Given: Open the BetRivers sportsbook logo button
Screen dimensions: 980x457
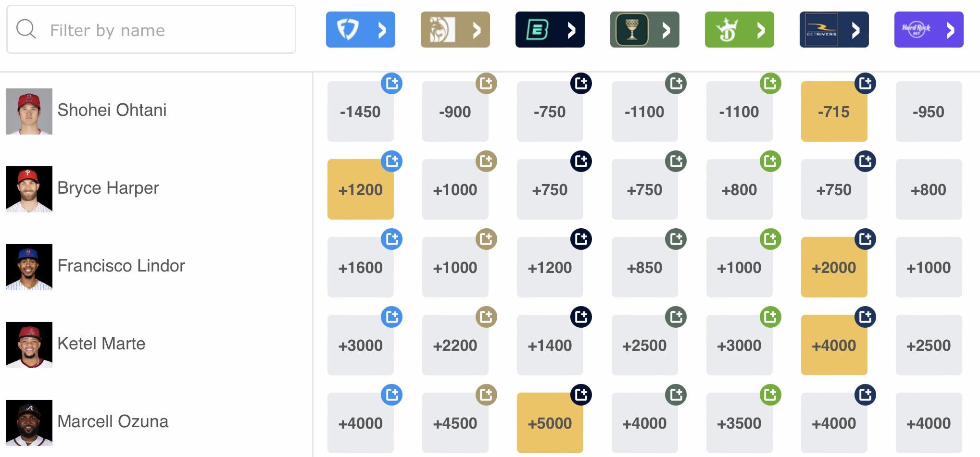Looking at the screenshot, I should tap(834, 30).
